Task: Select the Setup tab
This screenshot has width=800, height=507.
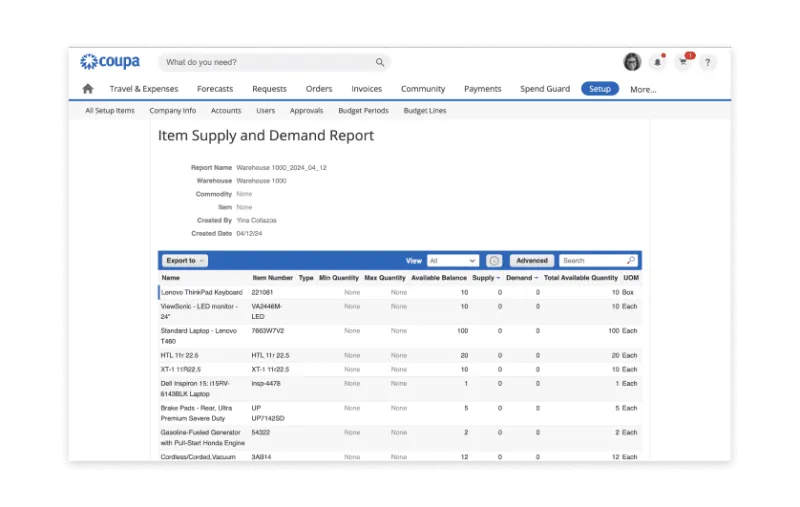Action: tap(600, 89)
